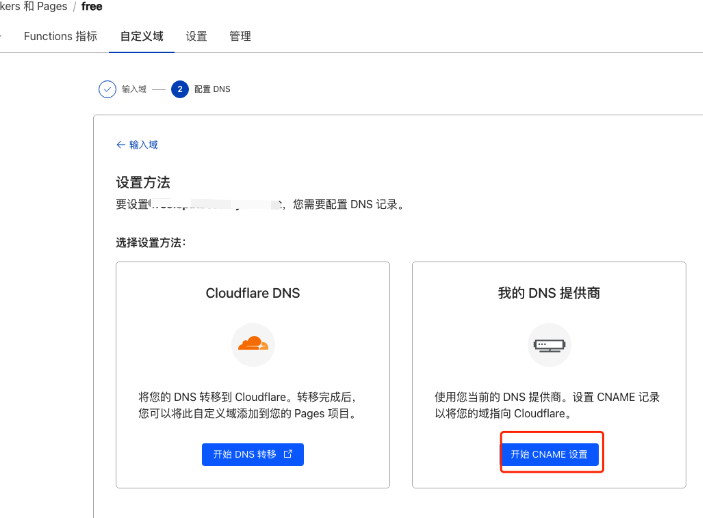Viewport: 703px width, 518px height.
Task: Go to 'kers 和 Pages' breadcrumb link
Action: [x=33, y=6]
